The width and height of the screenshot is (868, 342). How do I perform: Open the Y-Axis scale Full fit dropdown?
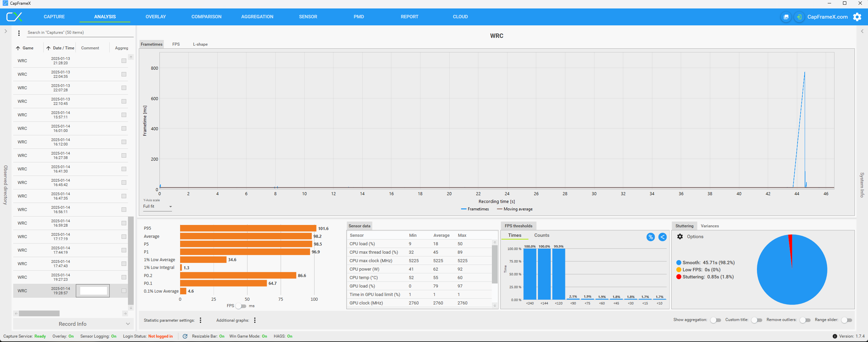click(157, 206)
